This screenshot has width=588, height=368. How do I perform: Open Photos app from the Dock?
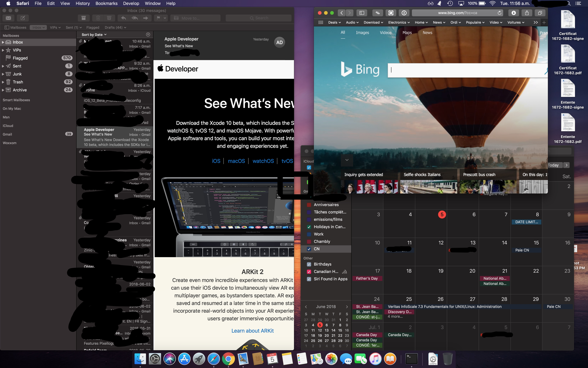331,359
